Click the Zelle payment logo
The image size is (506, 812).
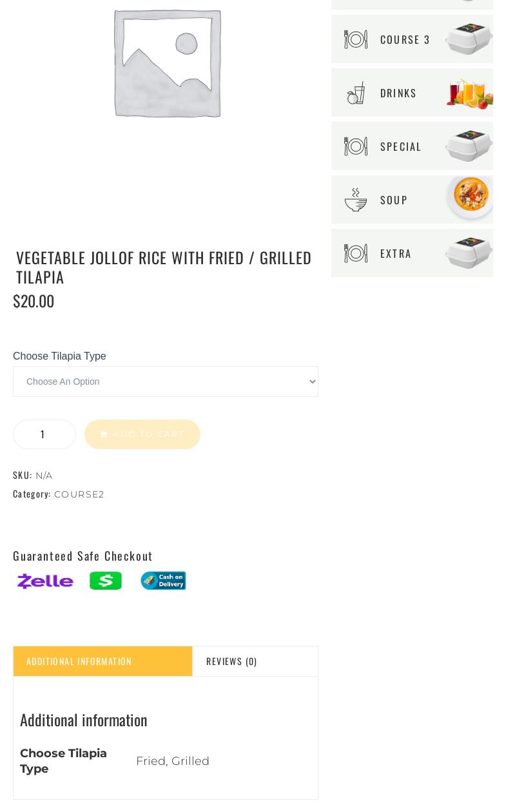click(x=45, y=581)
